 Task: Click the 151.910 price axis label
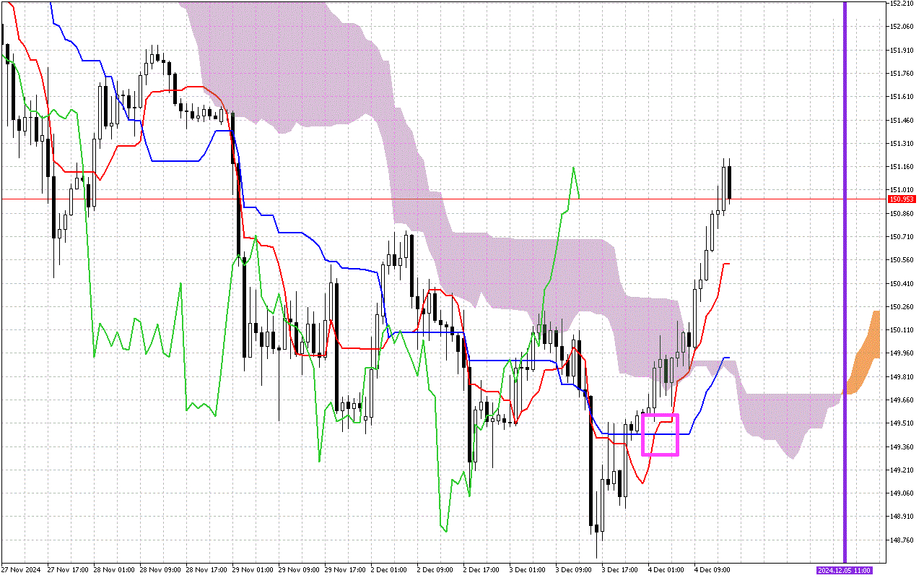pos(902,50)
